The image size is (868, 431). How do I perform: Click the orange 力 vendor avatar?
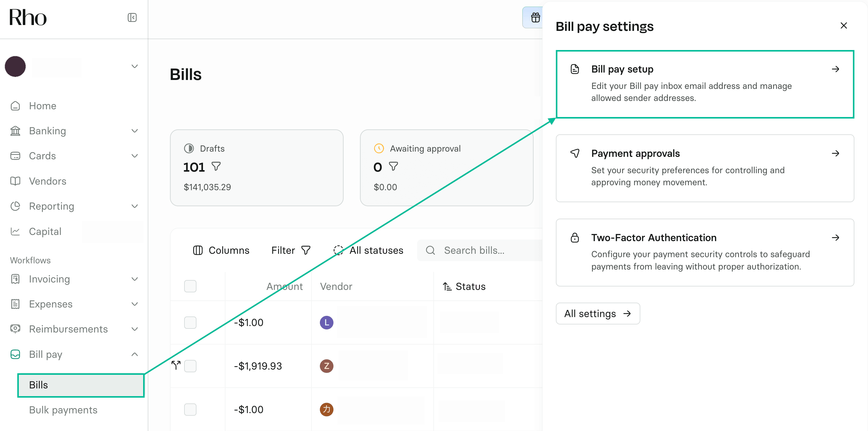[327, 409]
